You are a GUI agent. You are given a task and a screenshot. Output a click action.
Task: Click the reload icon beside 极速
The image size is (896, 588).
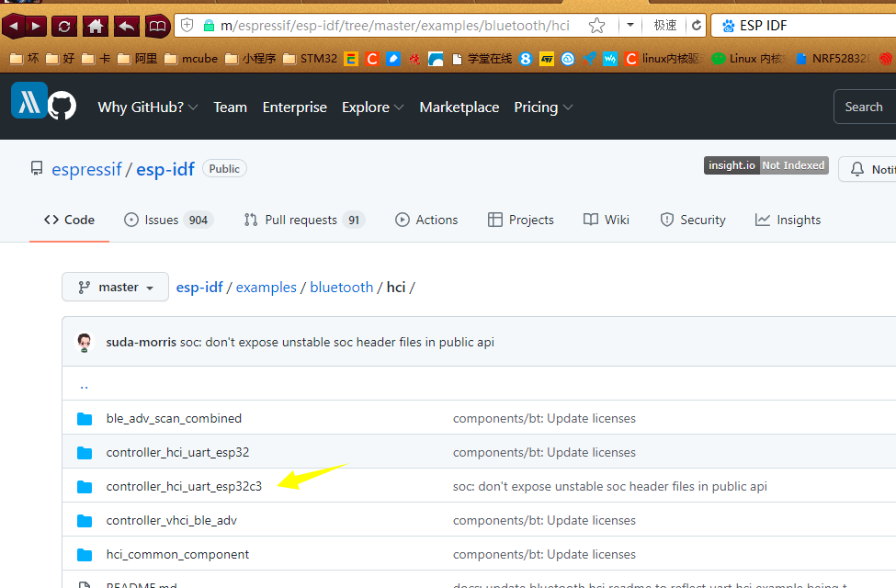tap(697, 25)
